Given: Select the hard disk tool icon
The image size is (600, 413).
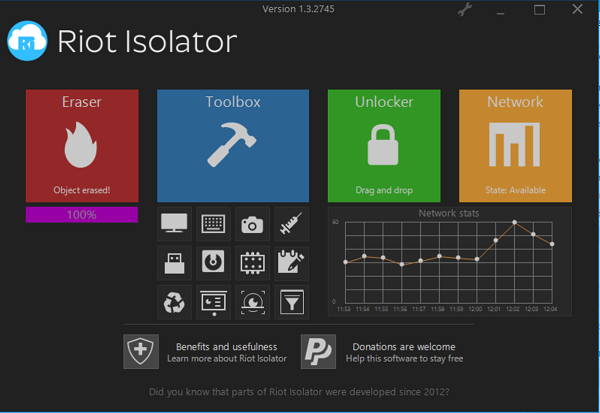Looking at the screenshot, I should (x=213, y=263).
